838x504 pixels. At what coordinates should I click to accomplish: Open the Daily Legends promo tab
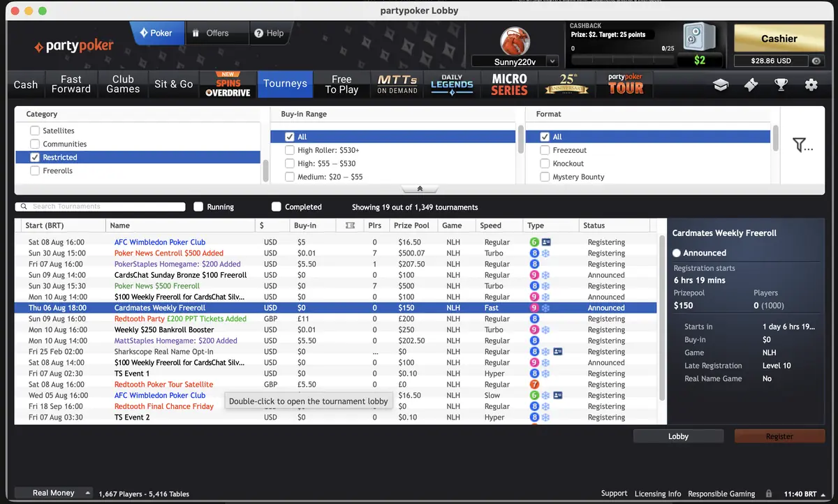pyautogui.click(x=452, y=84)
